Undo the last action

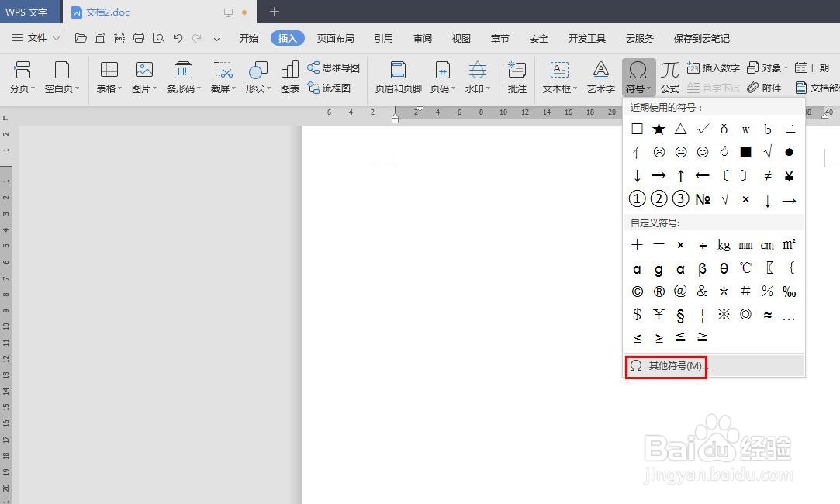pyautogui.click(x=178, y=38)
